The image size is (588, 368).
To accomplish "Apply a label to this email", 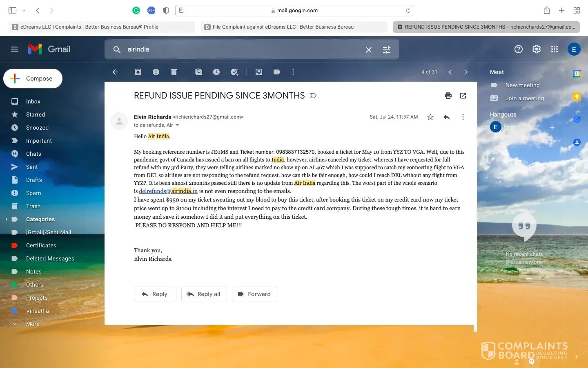I will [x=277, y=72].
